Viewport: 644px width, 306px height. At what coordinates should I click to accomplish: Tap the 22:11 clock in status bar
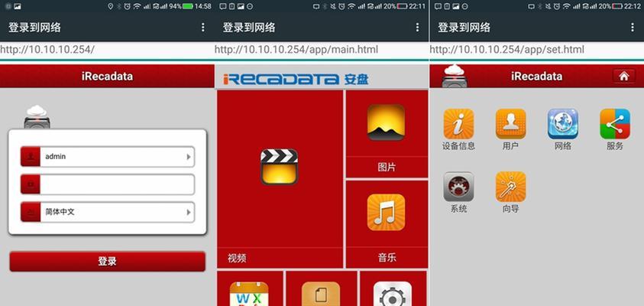[x=417, y=6]
